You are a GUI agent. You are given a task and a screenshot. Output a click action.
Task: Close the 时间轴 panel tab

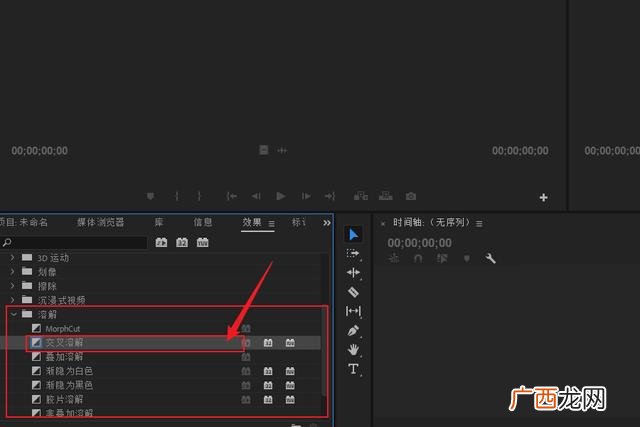(383, 224)
